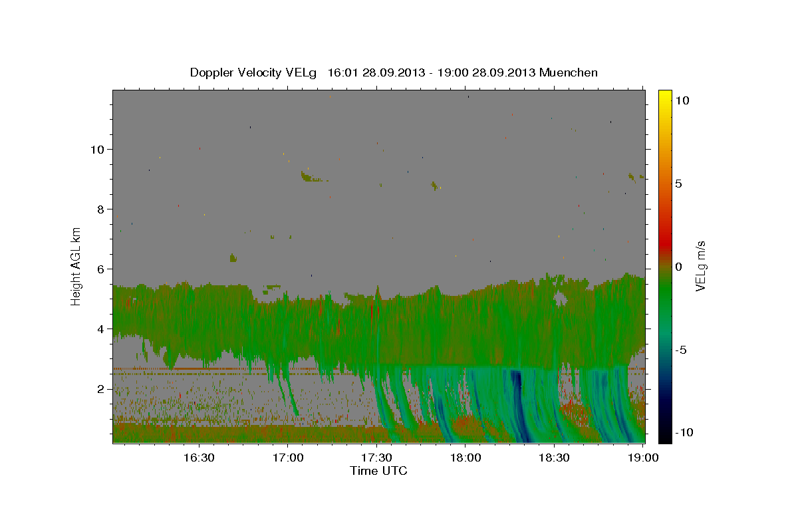Click the height axis label 2
798x532 pixels.
coord(100,388)
